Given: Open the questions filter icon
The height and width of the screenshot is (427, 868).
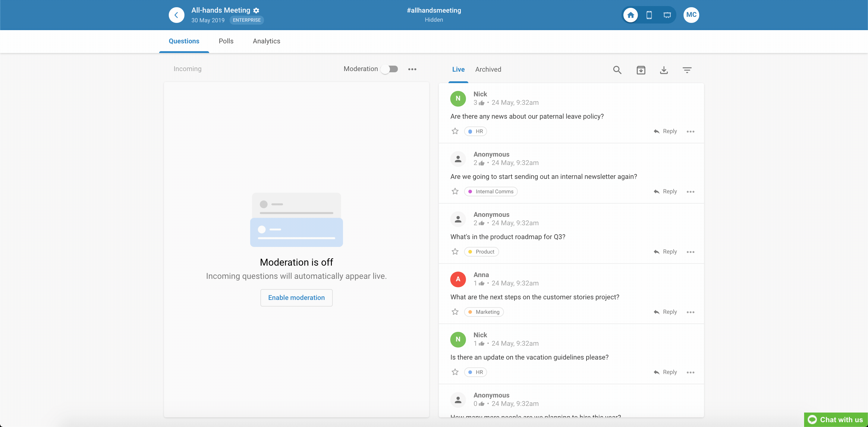Looking at the screenshot, I should click(x=687, y=70).
